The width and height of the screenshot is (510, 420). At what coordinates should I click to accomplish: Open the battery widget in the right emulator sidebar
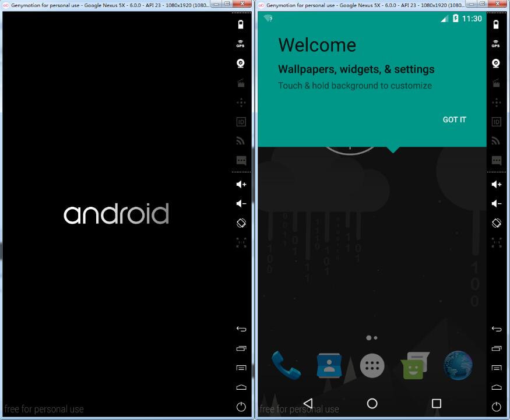(x=496, y=24)
